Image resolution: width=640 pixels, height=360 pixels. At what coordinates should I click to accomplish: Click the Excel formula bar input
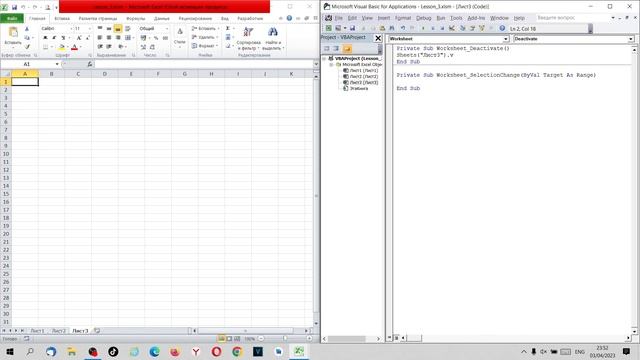204,64
